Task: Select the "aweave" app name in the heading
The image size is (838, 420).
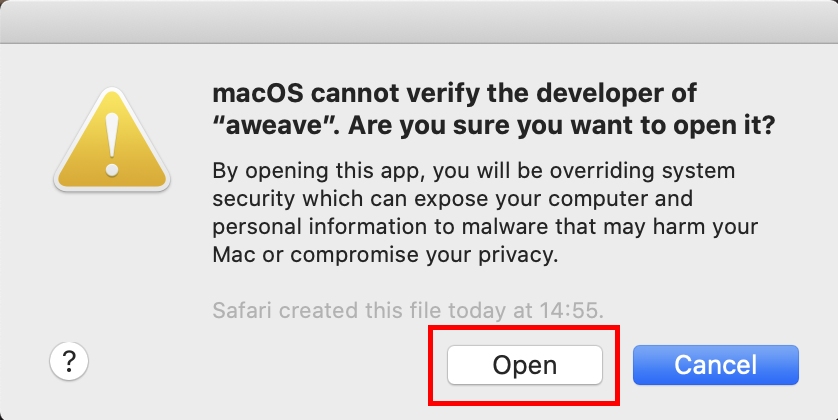Action: pyautogui.click(x=274, y=126)
